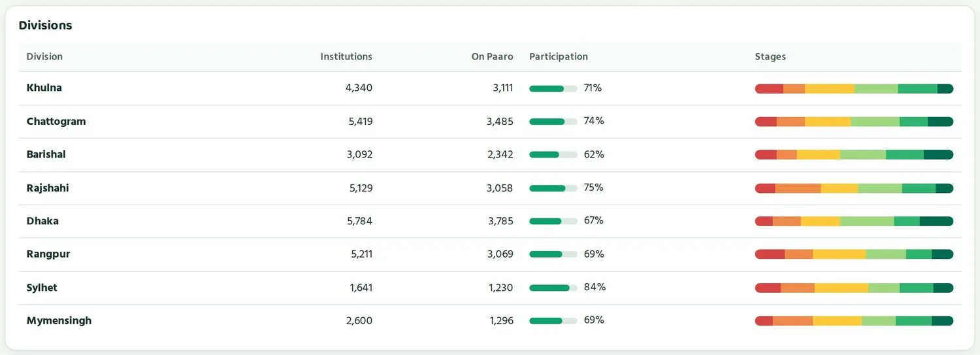Click the Division column header
The height and width of the screenshot is (355, 980).
coord(44,57)
